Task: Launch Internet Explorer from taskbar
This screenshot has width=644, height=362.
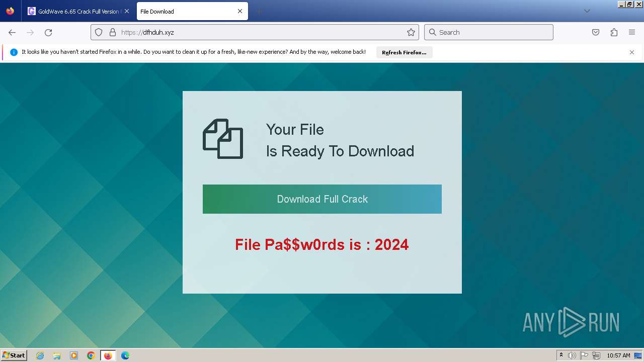Action: coord(40,355)
